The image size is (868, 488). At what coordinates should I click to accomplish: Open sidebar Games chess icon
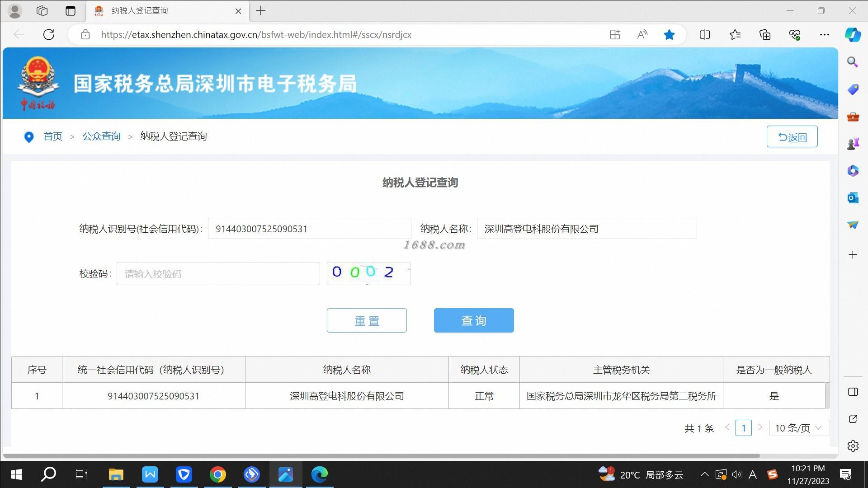tap(853, 144)
